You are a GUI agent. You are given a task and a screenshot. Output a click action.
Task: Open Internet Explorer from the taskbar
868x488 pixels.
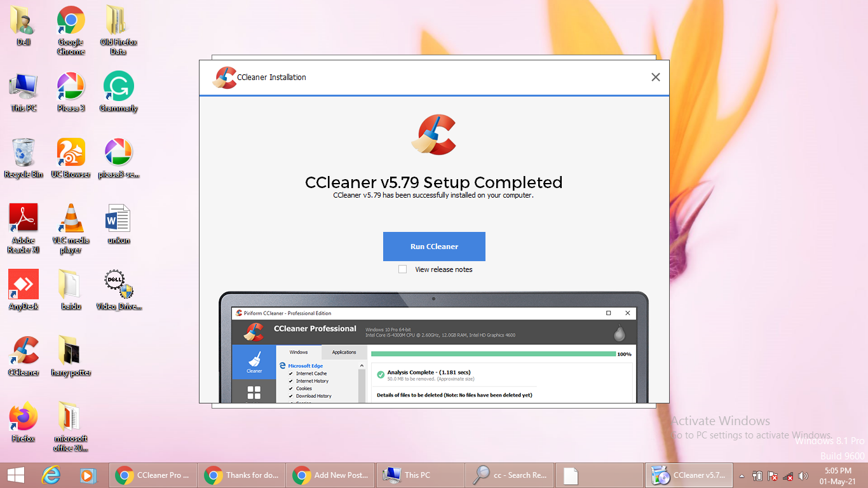click(x=51, y=475)
